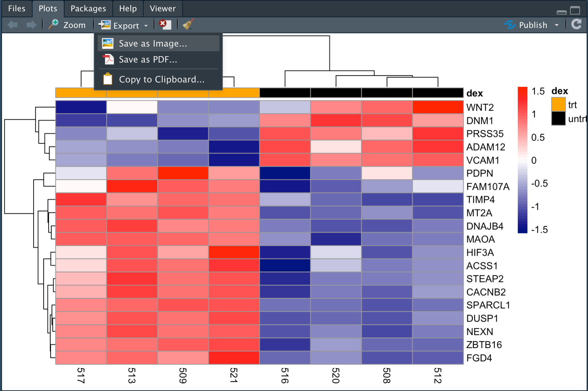Click the orange trt legend swatch
588x391 pixels.
coord(558,104)
